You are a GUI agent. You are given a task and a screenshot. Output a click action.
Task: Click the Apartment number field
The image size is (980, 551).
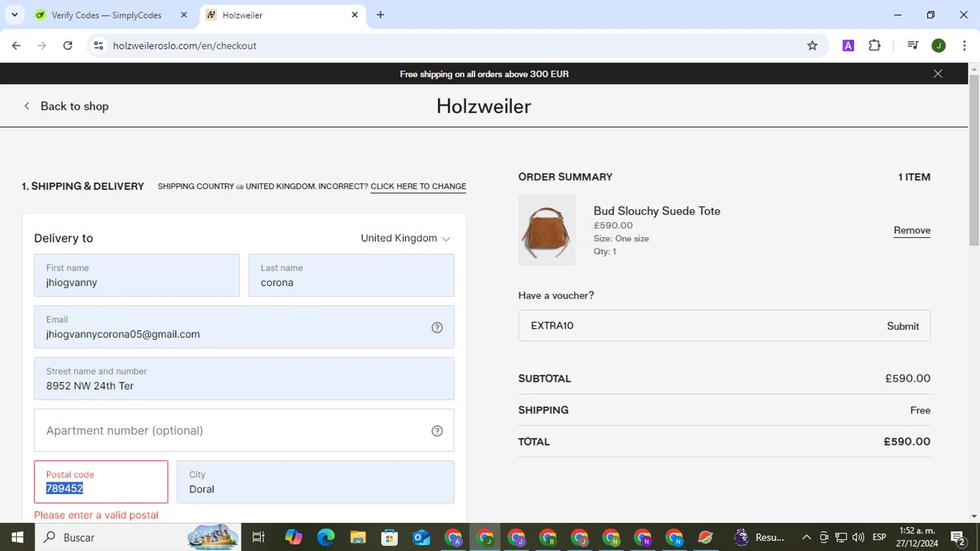pyautogui.click(x=244, y=430)
